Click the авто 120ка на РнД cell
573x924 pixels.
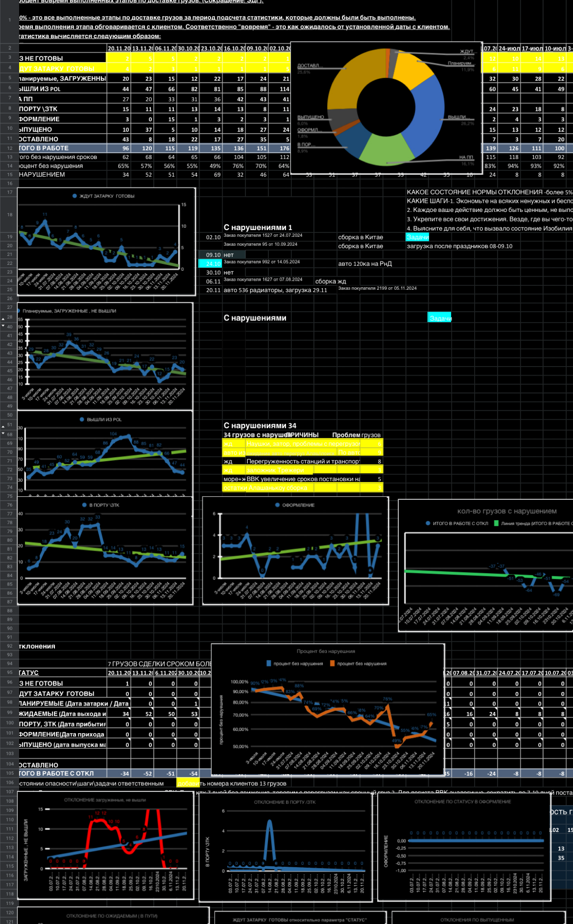click(x=365, y=264)
